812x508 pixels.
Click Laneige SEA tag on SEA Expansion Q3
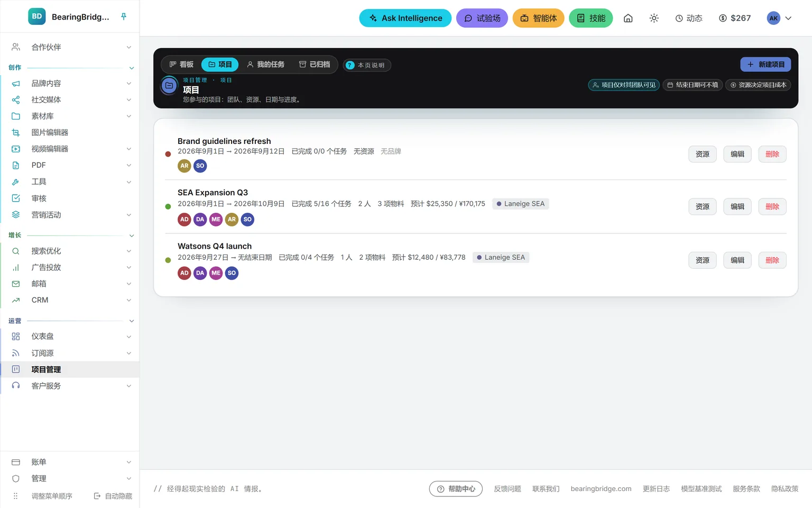click(x=520, y=204)
